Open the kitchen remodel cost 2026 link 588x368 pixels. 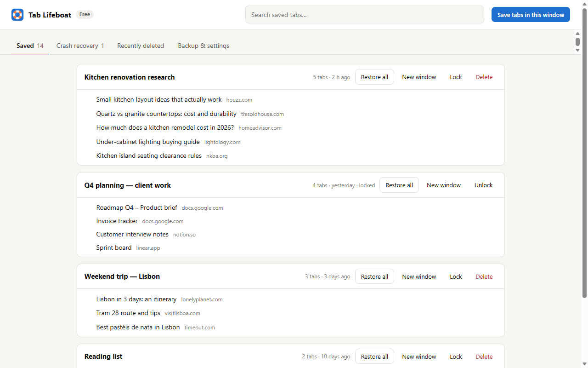pos(165,127)
